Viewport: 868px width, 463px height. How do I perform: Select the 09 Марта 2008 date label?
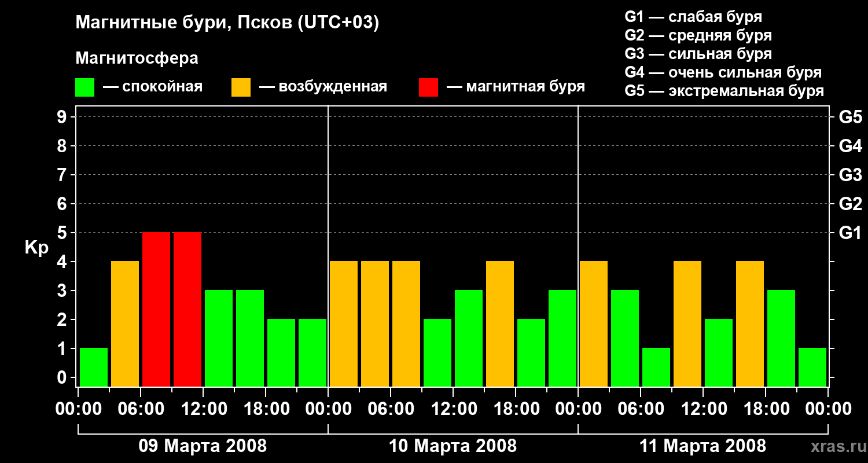pos(203,446)
